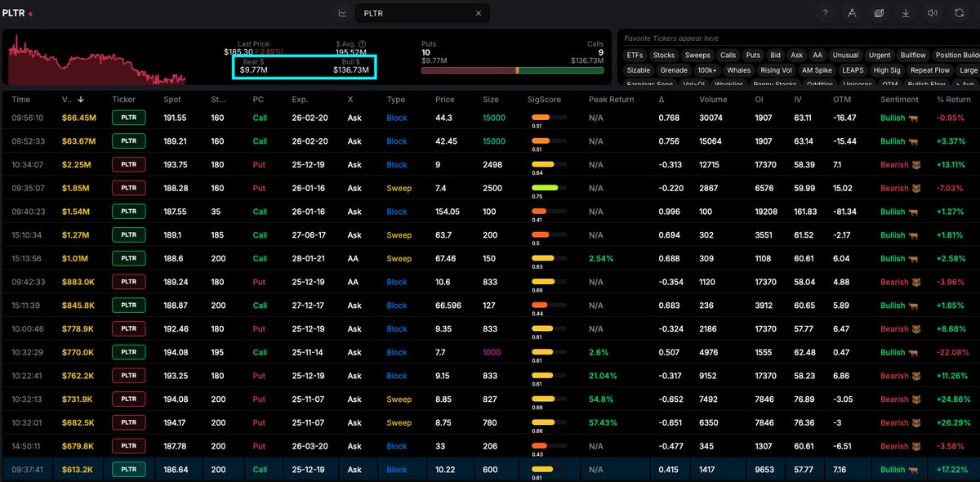Click the PLTR intraday price chart
This screenshot has width=980, height=482.
pos(97,59)
